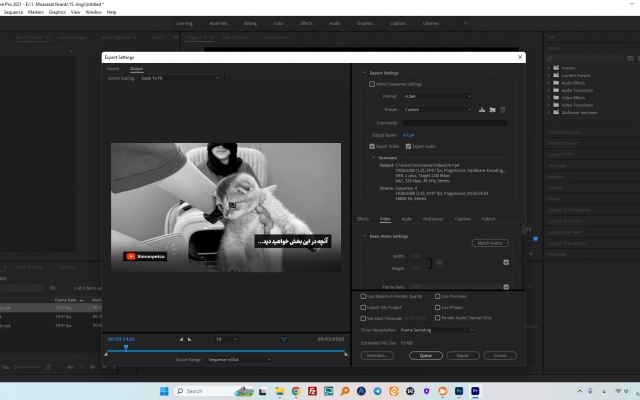640x400 pixels.
Task: Open Google Chrome from the taskbar
Action: [x=296, y=391]
